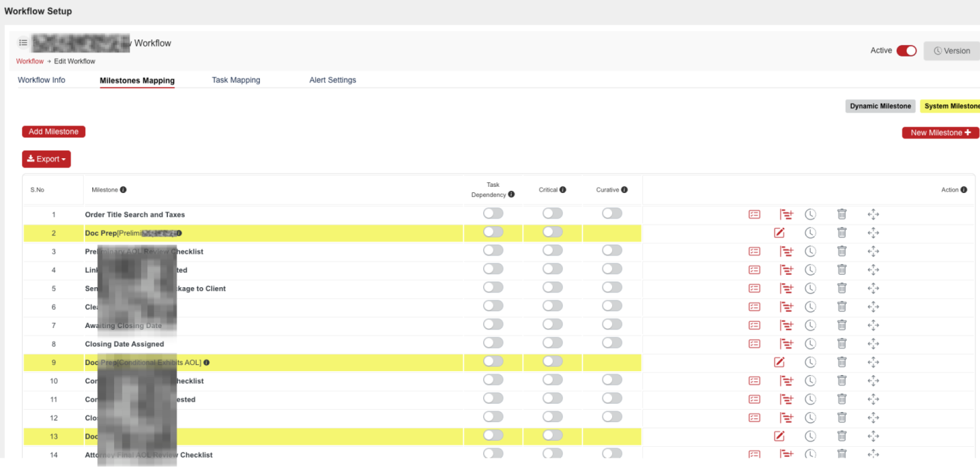Click the info icon beside Milestone header

coord(124,190)
